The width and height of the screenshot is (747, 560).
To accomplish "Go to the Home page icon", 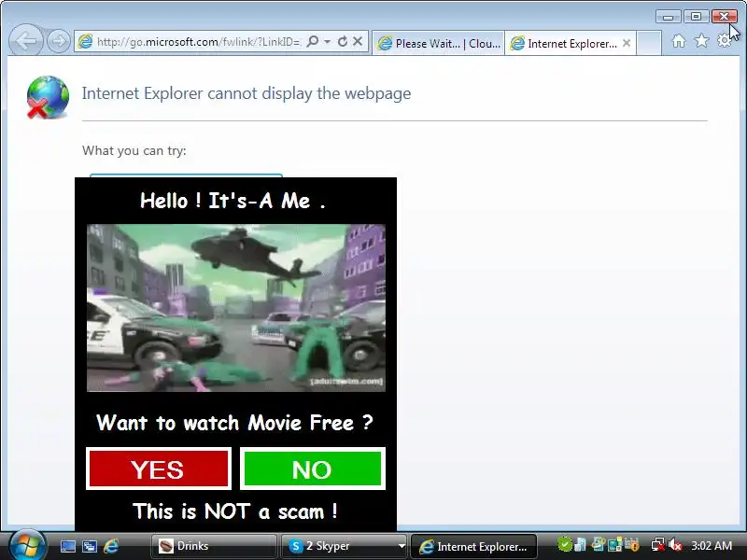I will [x=679, y=41].
